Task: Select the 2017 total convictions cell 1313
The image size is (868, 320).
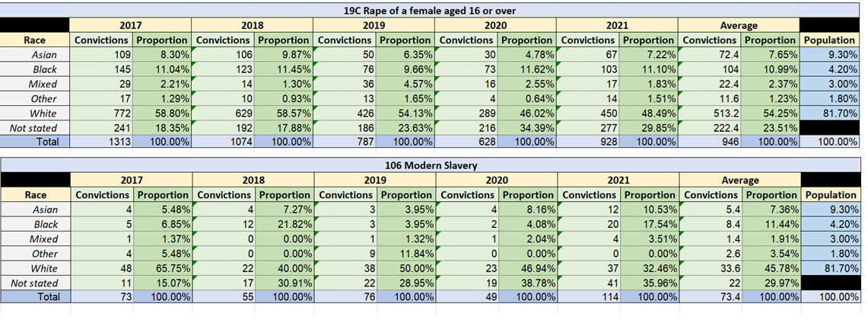Action: [100, 142]
